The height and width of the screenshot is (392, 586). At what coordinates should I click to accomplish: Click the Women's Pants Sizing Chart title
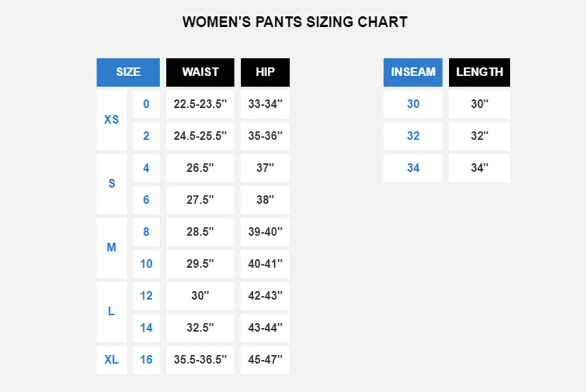pyautogui.click(x=295, y=22)
